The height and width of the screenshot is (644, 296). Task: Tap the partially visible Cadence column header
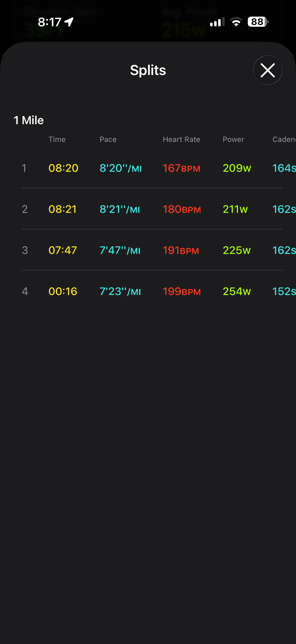tap(284, 139)
